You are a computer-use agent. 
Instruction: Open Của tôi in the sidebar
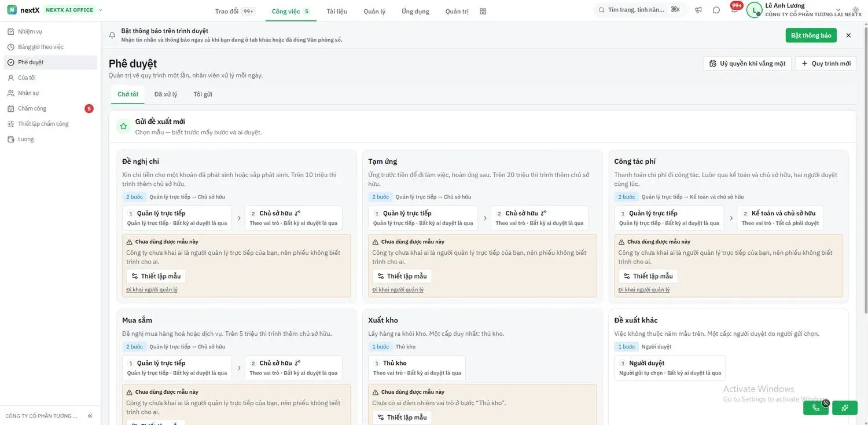click(x=50, y=78)
